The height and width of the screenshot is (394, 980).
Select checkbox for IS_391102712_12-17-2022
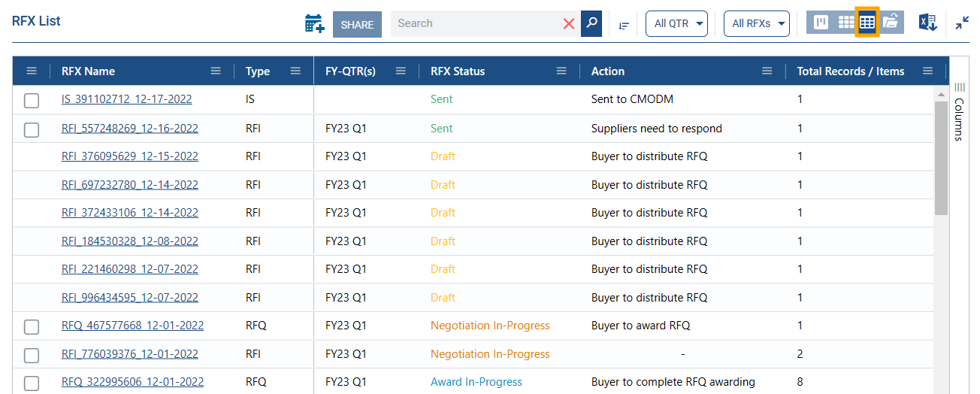click(32, 100)
